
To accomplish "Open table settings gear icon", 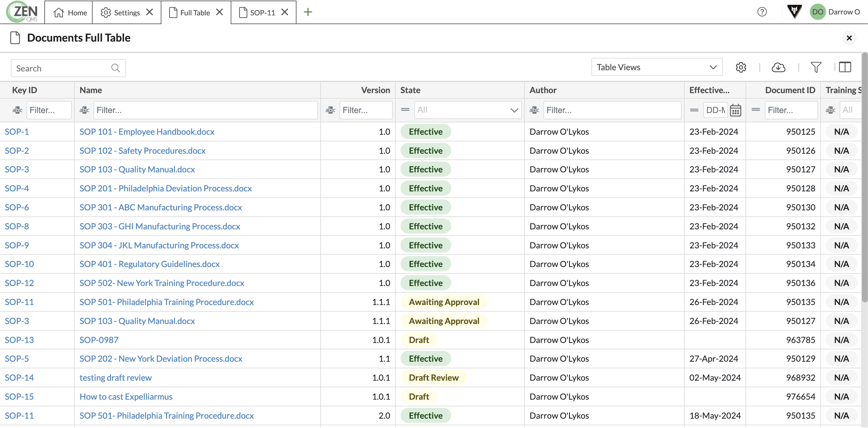I will click(x=741, y=67).
